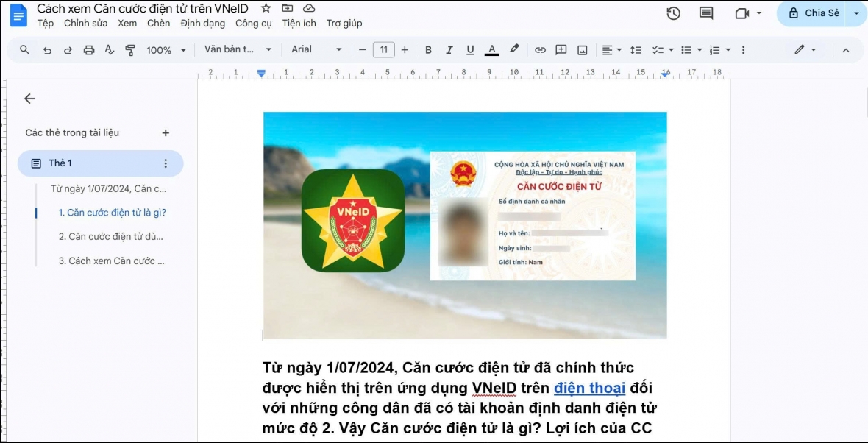This screenshot has height=443, width=868.
Task: Redo the last action
Action: (68, 50)
